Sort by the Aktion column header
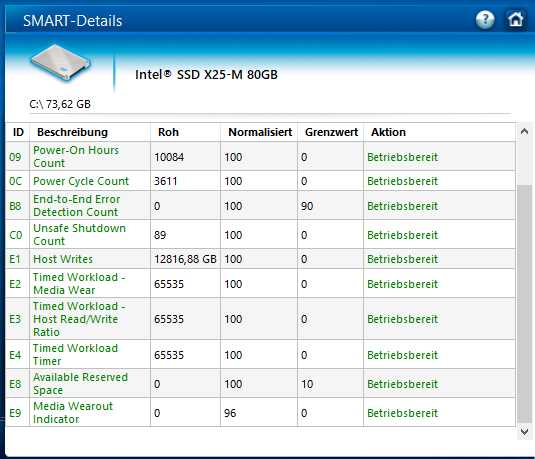Image resolution: width=535 pixels, height=459 pixels. pos(388,132)
